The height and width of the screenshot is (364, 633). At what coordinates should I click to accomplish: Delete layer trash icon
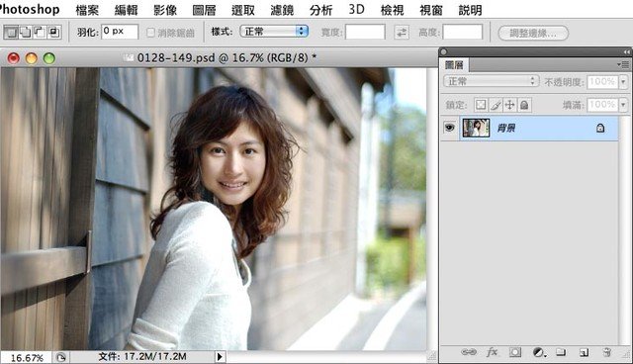click(606, 352)
